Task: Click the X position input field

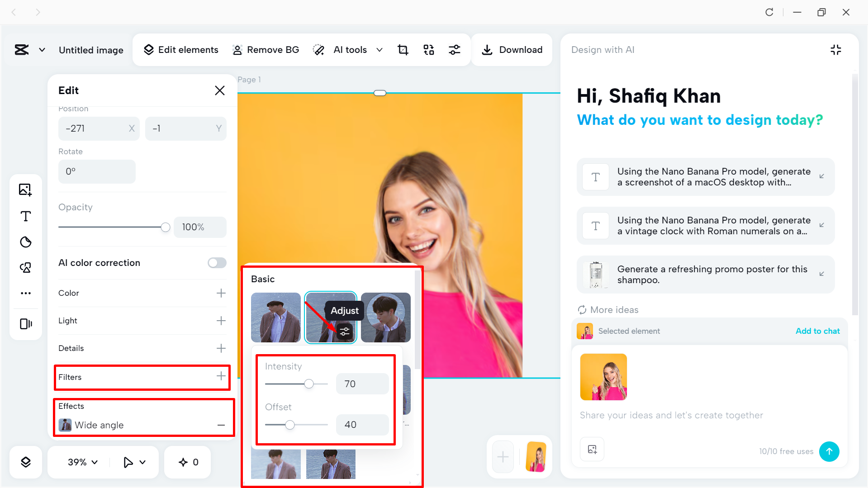Action: click(x=99, y=128)
